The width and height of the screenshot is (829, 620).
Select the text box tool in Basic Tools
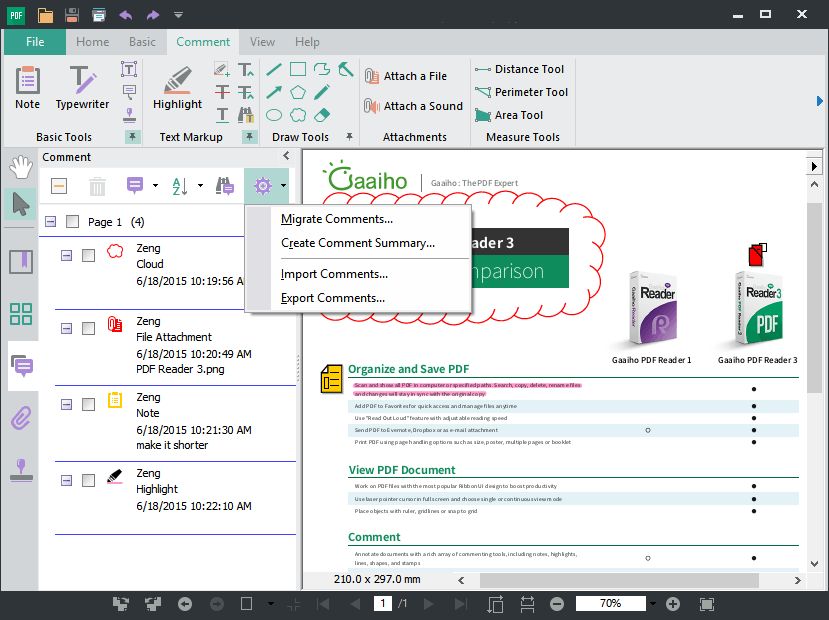[x=129, y=69]
